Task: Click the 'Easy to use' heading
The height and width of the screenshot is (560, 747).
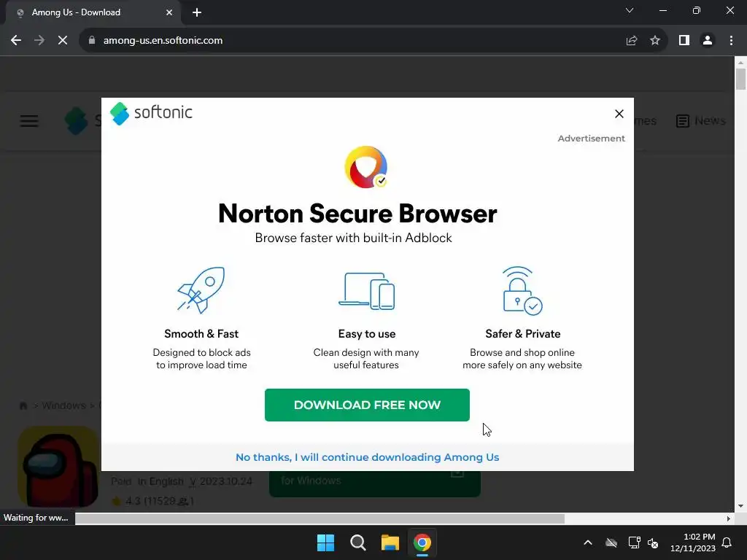Action: 367,334
